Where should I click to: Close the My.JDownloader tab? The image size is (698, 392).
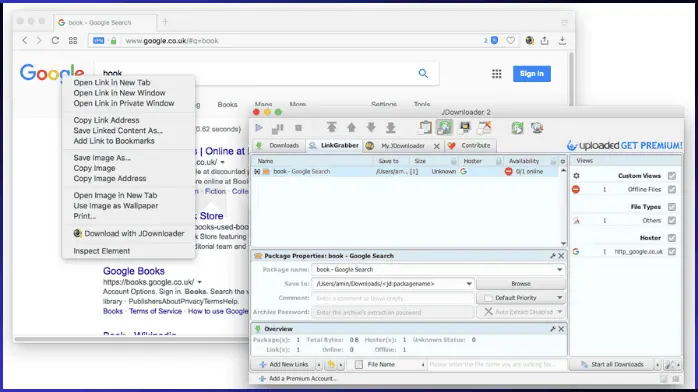[437, 146]
